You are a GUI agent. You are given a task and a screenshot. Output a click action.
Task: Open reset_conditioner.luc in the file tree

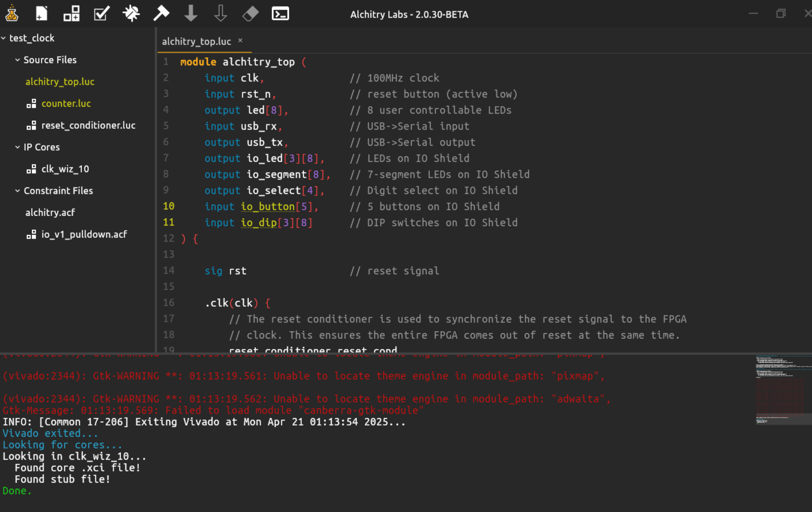click(88, 125)
